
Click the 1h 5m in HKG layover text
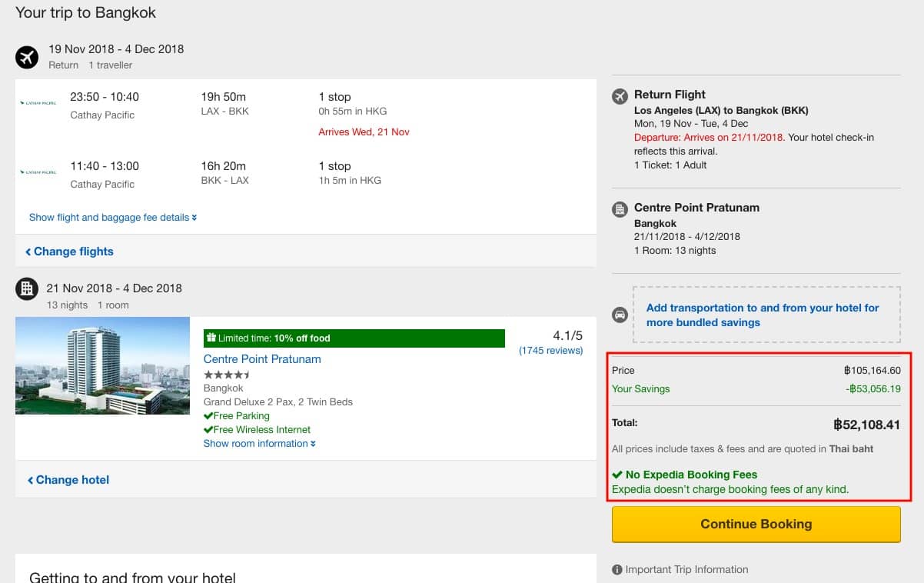[x=350, y=181]
